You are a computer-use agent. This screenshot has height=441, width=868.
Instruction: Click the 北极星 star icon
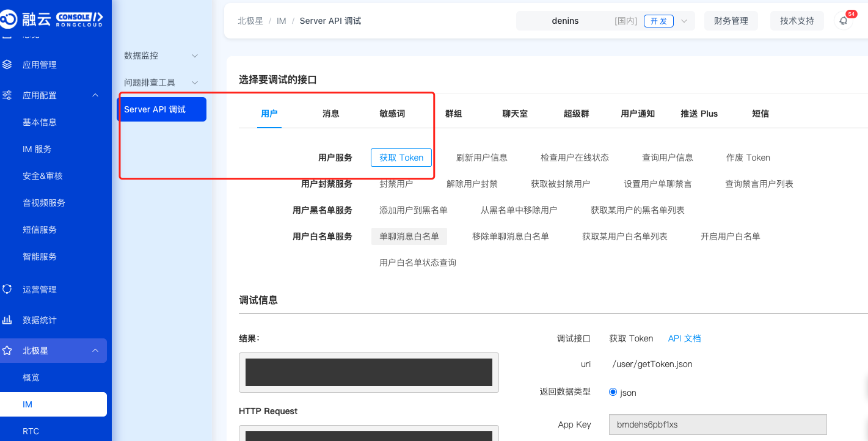click(x=7, y=351)
